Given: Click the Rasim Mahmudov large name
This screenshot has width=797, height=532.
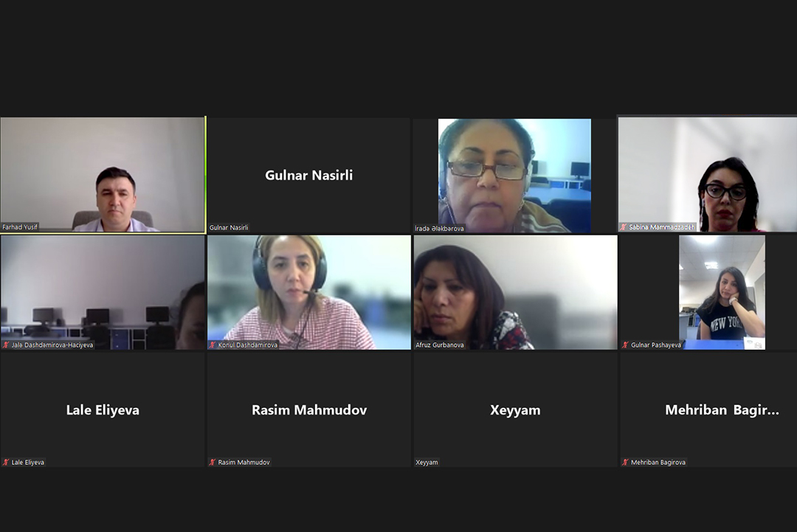Looking at the screenshot, I should click(x=309, y=410).
